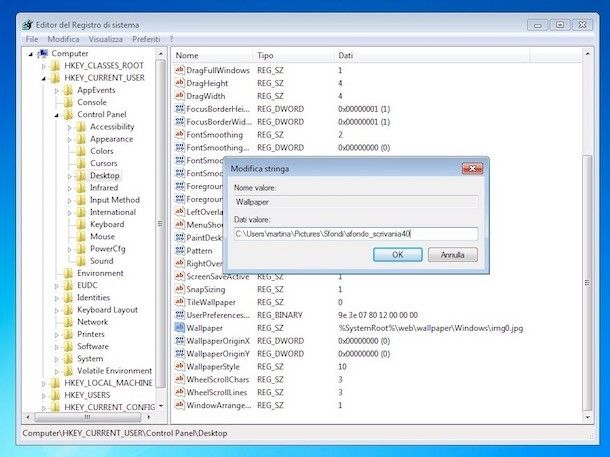Click the DragFullWindows string value icon

pyautogui.click(x=179, y=70)
